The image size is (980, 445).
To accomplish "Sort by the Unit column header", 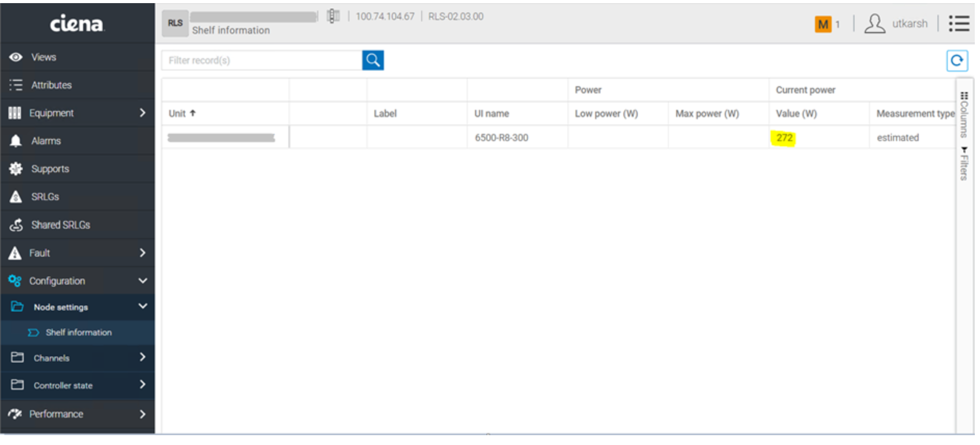I will point(182,113).
